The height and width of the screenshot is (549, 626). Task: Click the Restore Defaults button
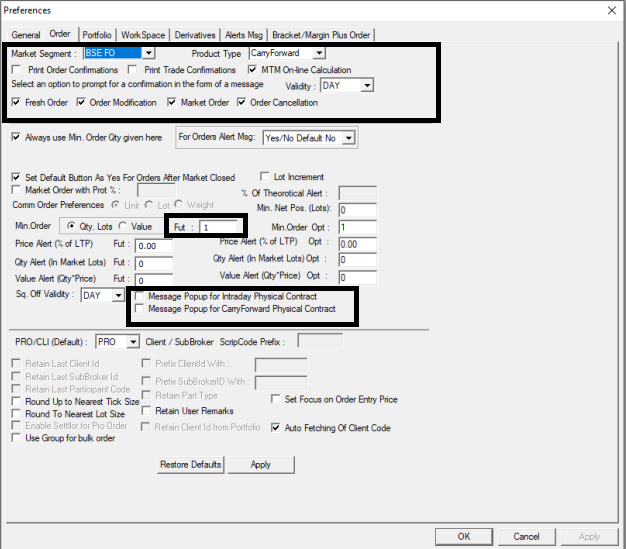point(190,465)
